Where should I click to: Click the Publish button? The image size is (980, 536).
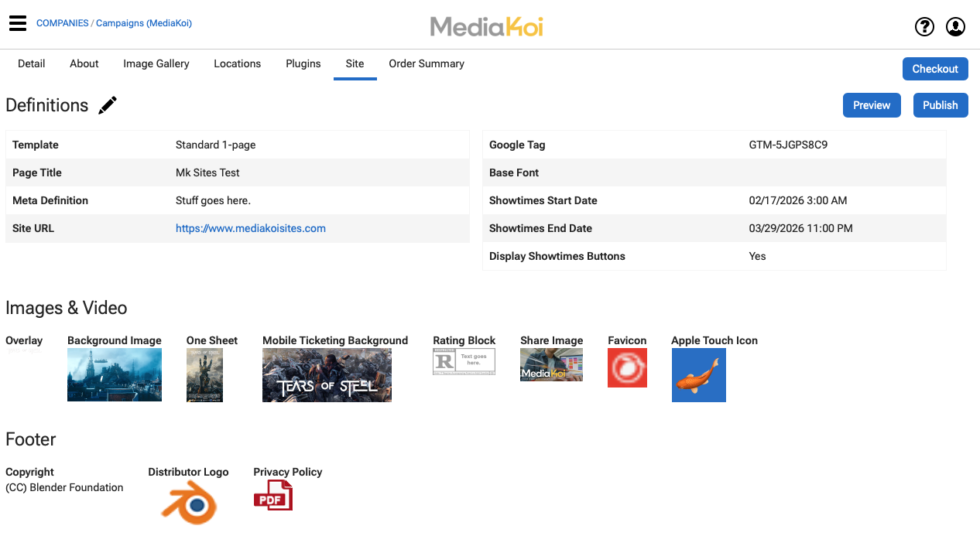pyautogui.click(x=941, y=105)
